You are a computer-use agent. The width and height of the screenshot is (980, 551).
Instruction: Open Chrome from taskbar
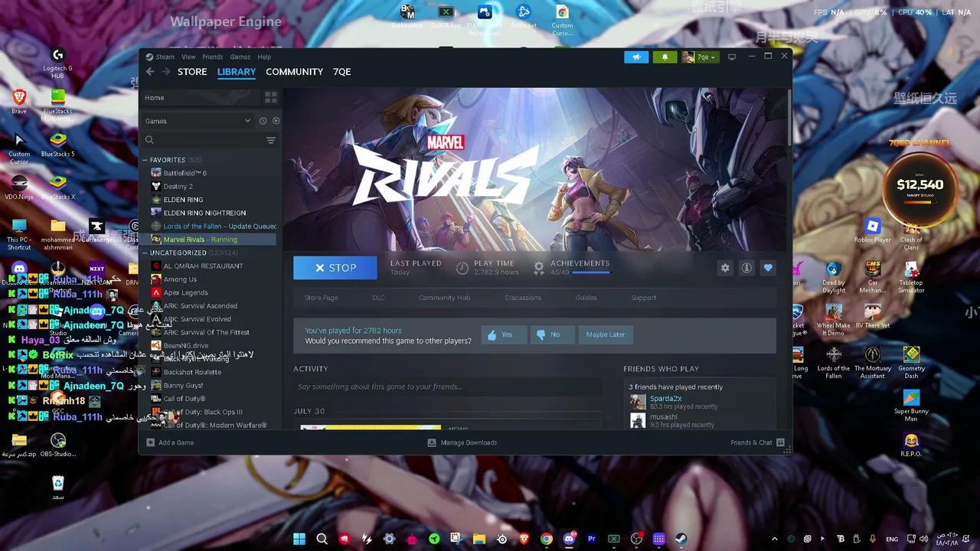pos(546,539)
